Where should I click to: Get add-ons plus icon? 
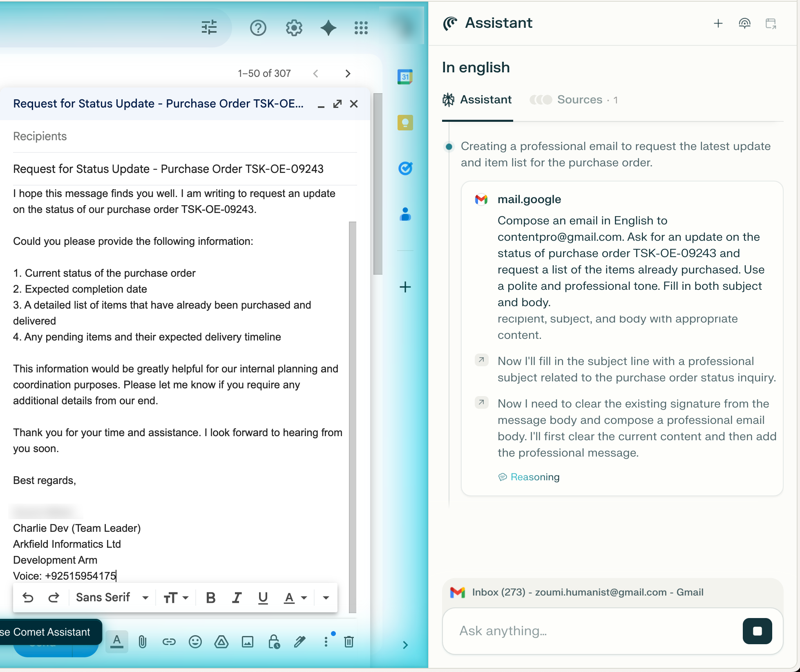tap(405, 287)
